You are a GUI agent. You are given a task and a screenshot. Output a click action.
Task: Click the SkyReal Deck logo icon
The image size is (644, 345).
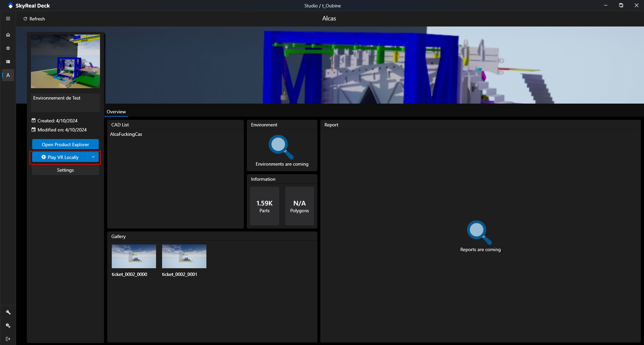10,6
